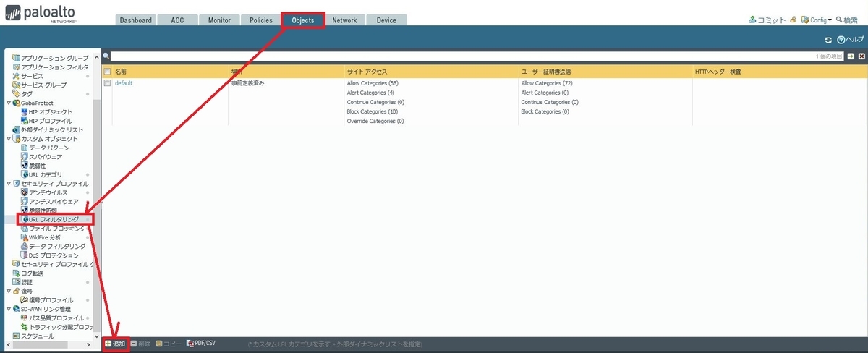Open the commit (コミット) action
The image size is (868, 353).
(x=767, y=20)
